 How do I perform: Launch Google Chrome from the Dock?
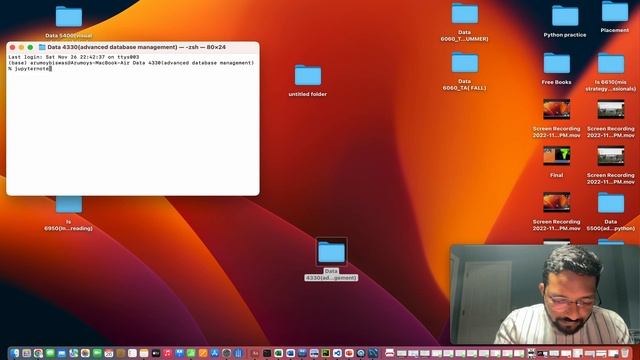[38, 353]
